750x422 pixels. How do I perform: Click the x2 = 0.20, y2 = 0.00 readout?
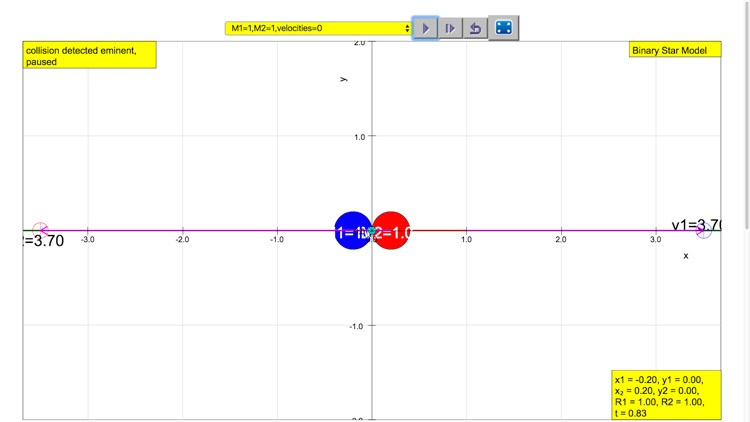(x=657, y=391)
